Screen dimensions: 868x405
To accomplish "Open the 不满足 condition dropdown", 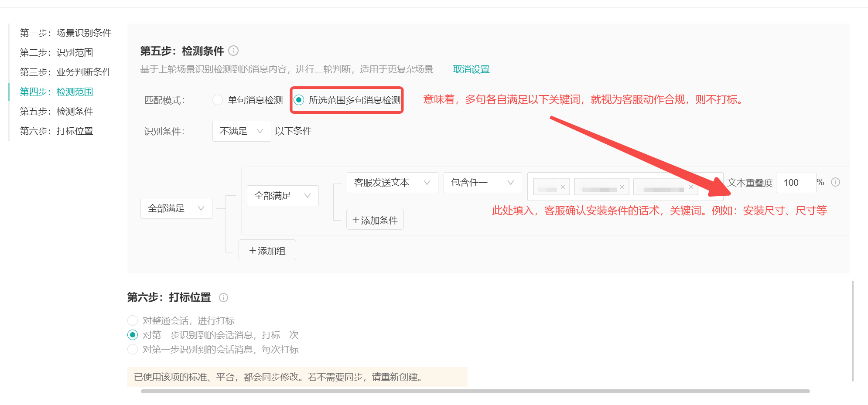I will coord(242,131).
